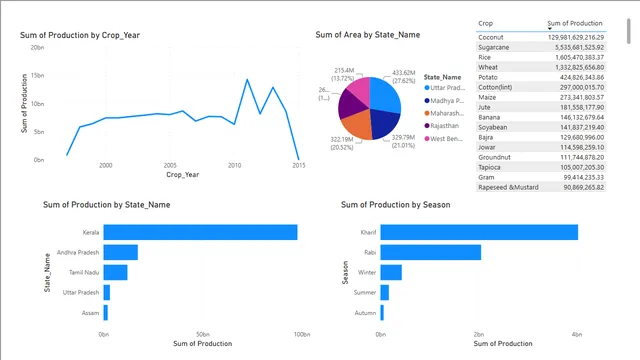Select the Andhra Pradesh production bar
Image resolution: width=640 pixels, height=360 pixels.
[x=121, y=252]
